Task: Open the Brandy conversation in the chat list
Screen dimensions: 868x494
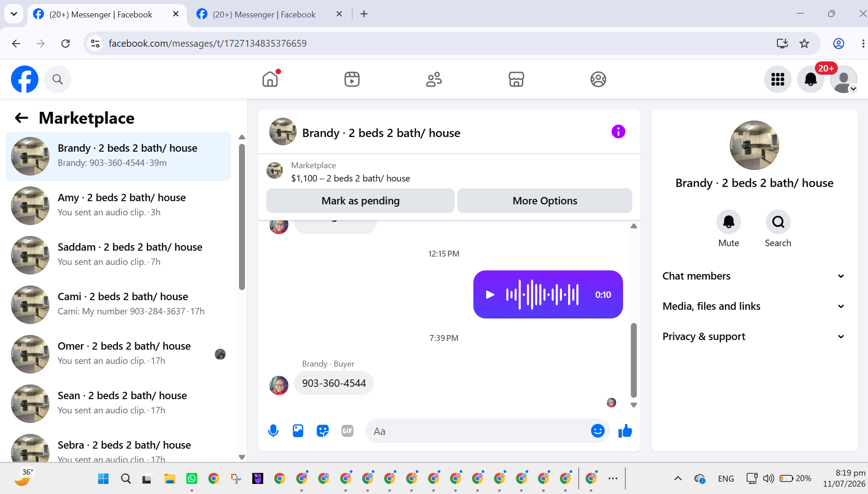Action: 118,156
